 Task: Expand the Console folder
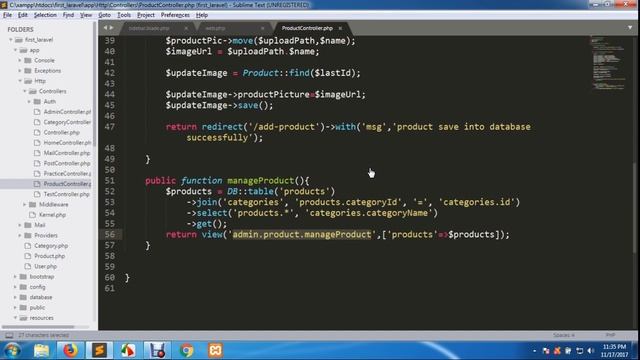20,60
